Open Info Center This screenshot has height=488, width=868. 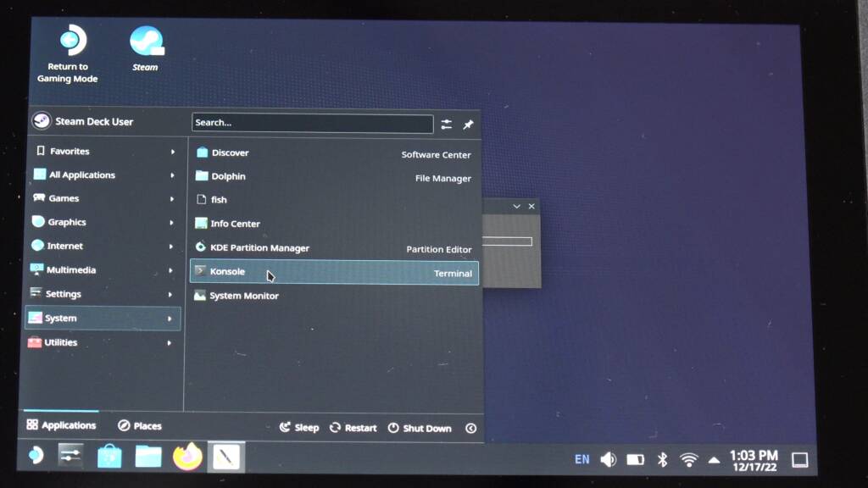(x=334, y=224)
